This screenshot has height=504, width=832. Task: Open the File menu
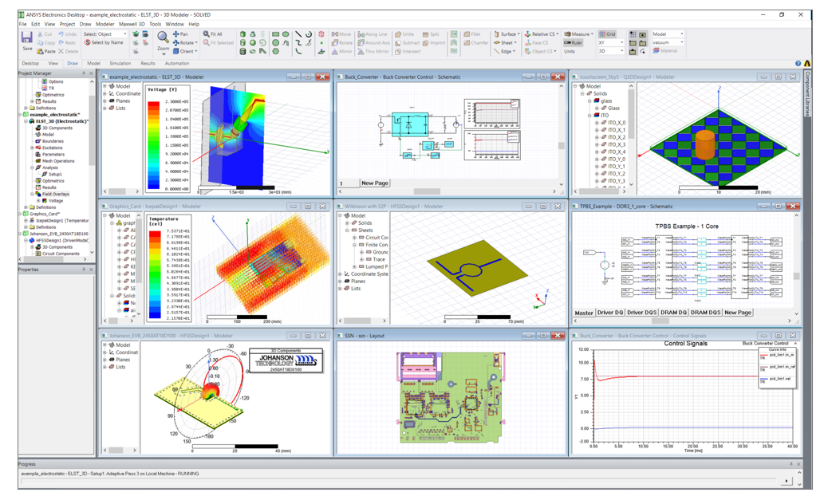click(23, 24)
